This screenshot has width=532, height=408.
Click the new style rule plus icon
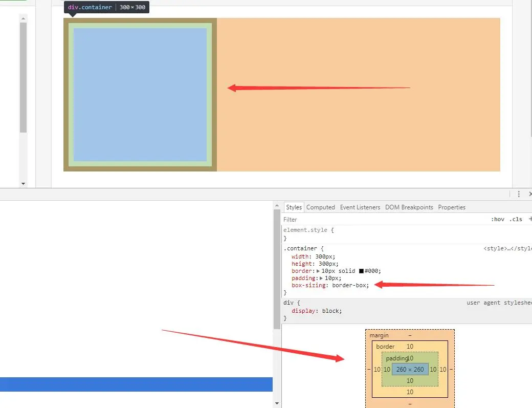coord(530,219)
